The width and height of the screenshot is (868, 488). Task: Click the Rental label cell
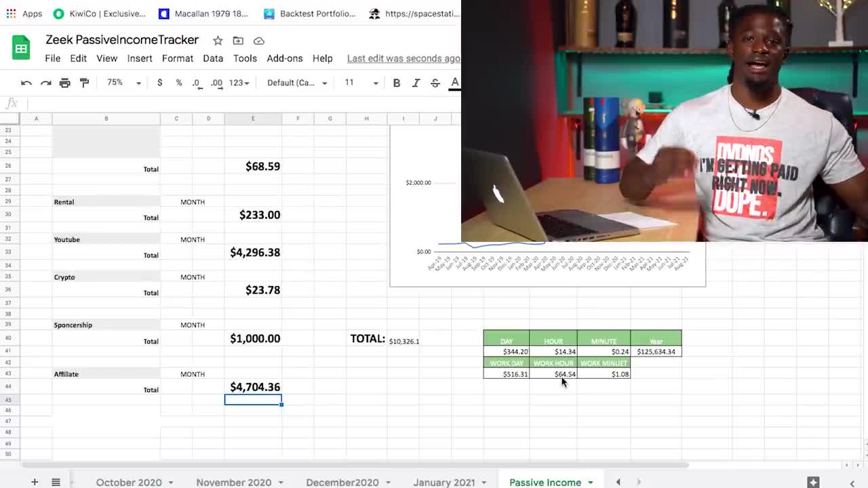106,202
